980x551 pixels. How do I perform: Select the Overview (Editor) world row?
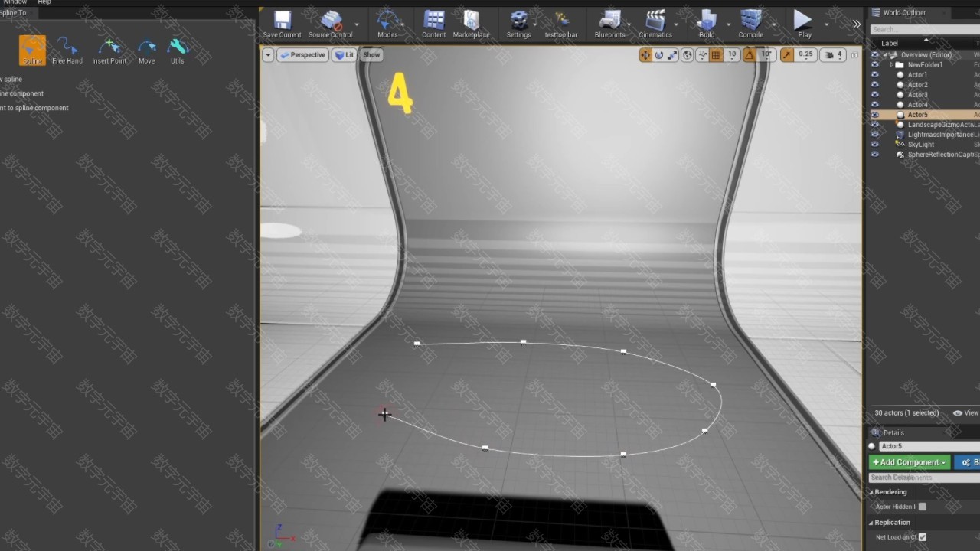click(926, 55)
